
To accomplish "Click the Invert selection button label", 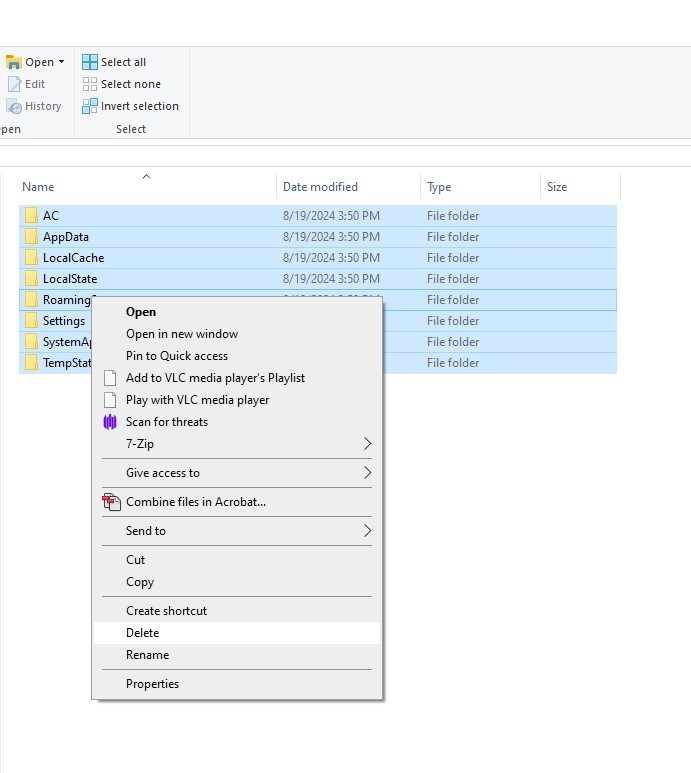I will (x=139, y=106).
